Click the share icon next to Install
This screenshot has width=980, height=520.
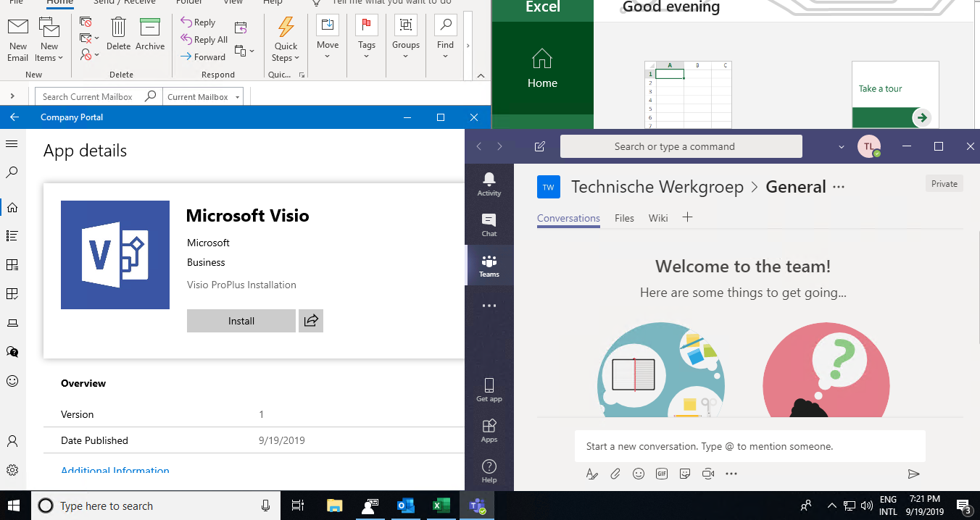311,321
